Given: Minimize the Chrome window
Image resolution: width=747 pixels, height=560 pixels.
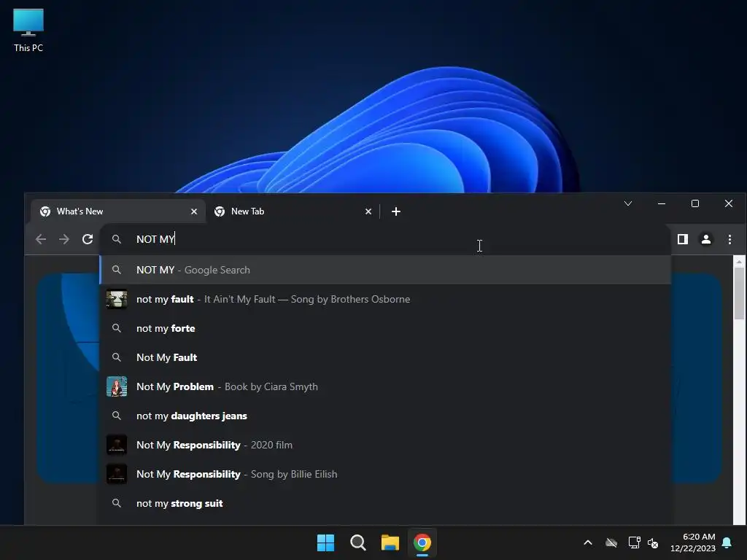Looking at the screenshot, I should click(662, 203).
